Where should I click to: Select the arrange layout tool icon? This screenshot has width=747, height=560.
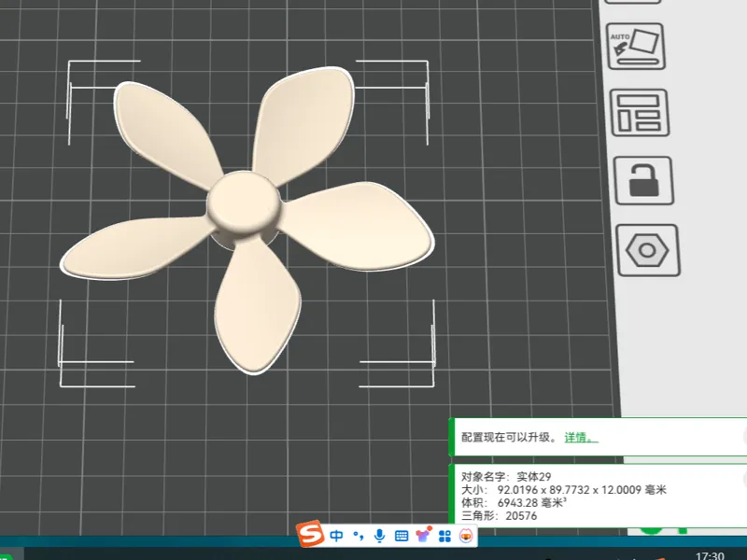(x=640, y=113)
